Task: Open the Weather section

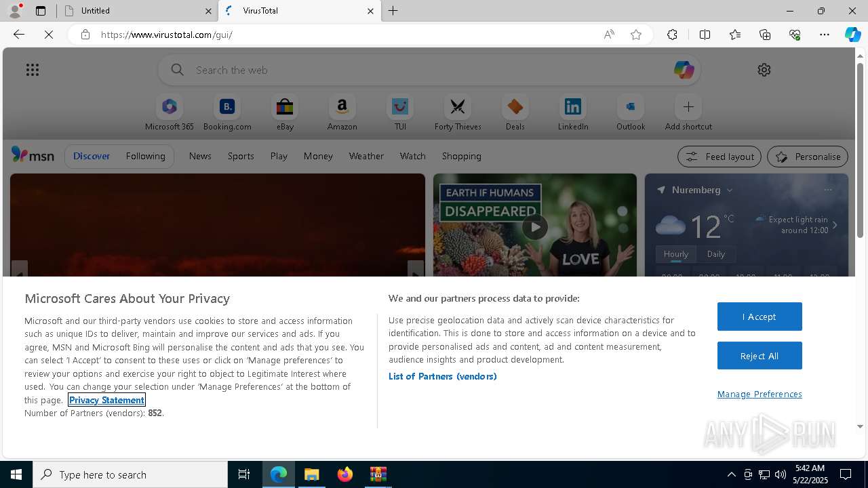Action: (366, 156)
